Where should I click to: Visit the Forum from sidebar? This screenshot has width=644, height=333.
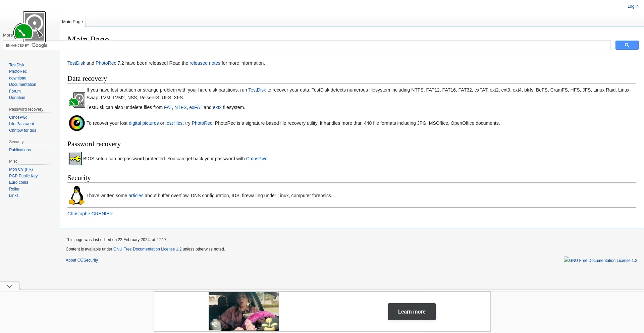[x=15, y=91]
